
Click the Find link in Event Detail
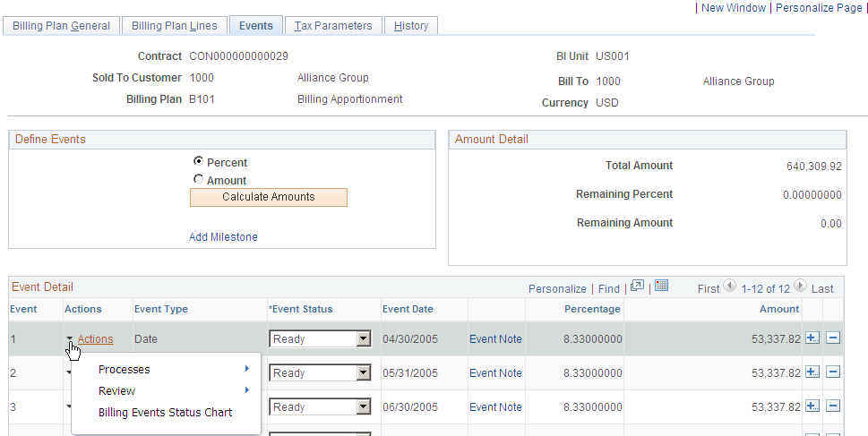[x=609, y=289]
